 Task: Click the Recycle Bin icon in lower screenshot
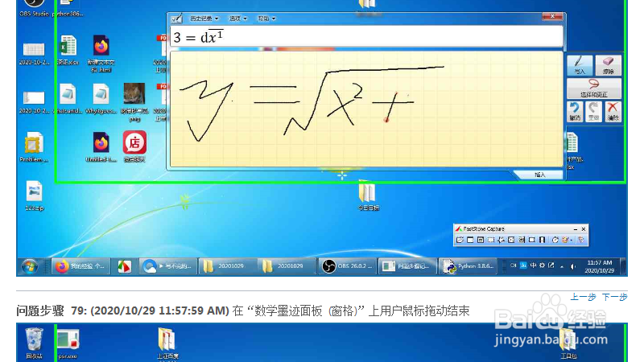(34, 343)
